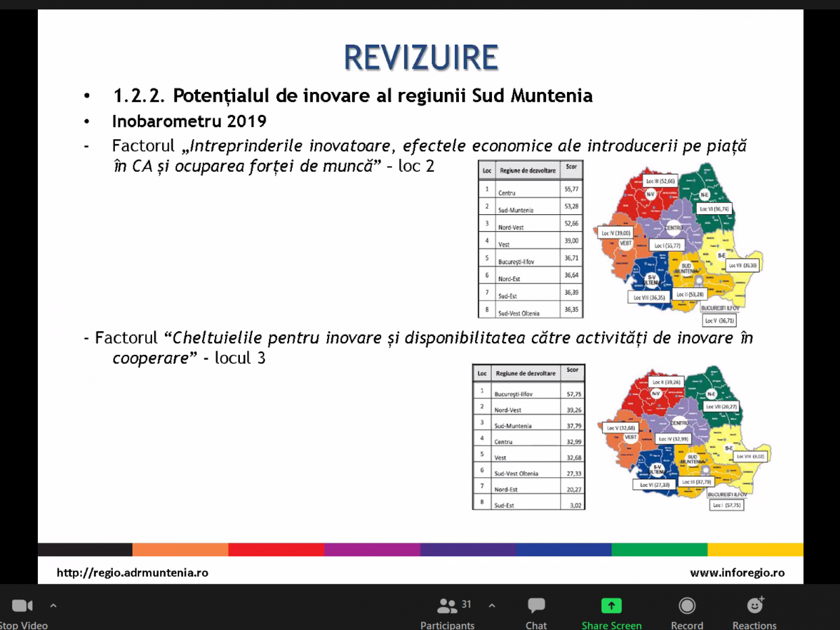Click 'Vest' row in first table
840x630 pixels.
[530, 240]
